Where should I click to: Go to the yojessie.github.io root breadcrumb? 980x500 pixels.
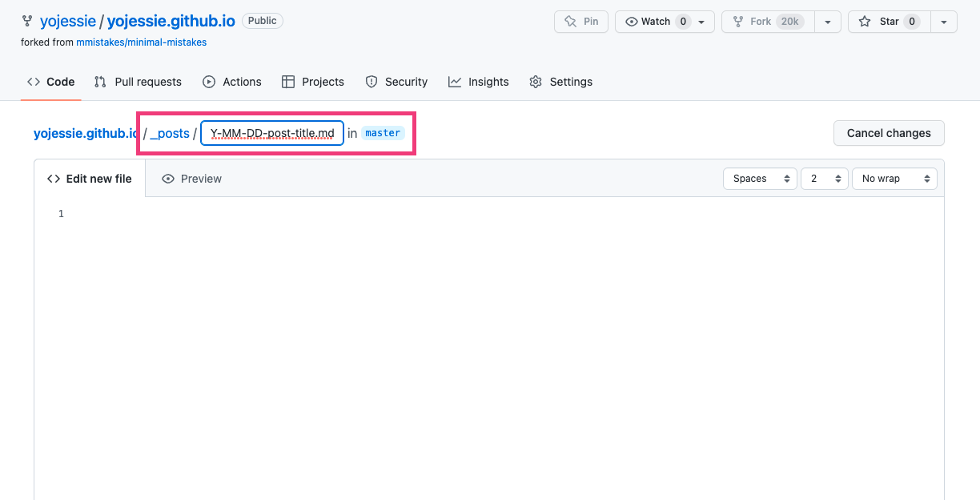point(86,133)
